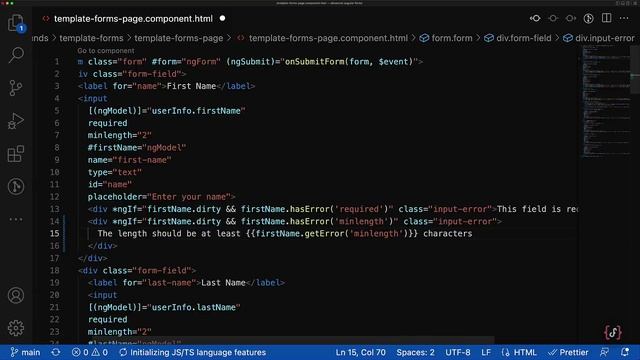Open form.form breadcrumb
The width and height of the screenshot is (640, 360).
[452, 38]
